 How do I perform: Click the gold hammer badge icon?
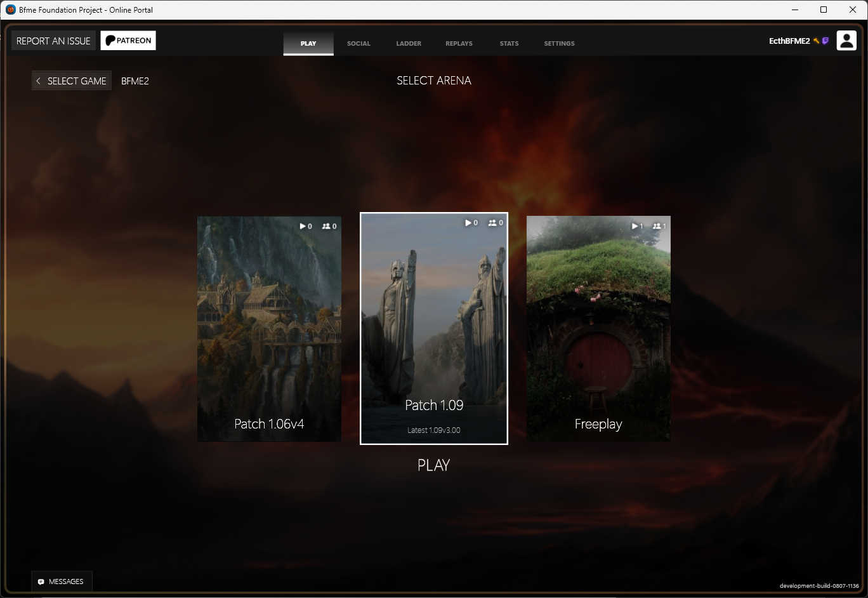pos(817,41)
